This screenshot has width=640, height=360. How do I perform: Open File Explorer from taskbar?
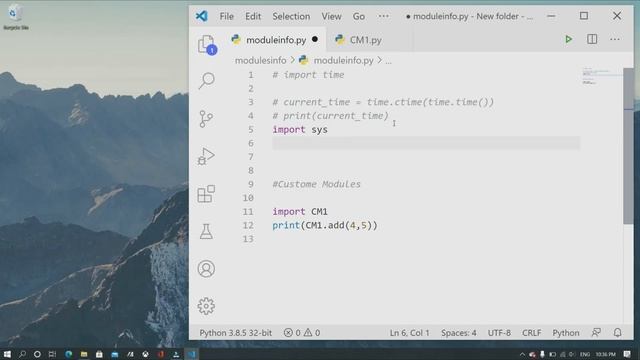tap(84, 354)
